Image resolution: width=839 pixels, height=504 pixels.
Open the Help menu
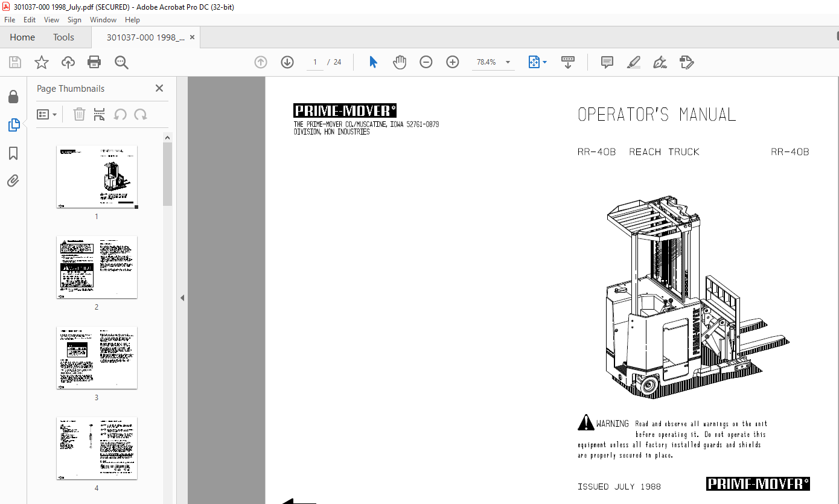(x=132, y=20)
